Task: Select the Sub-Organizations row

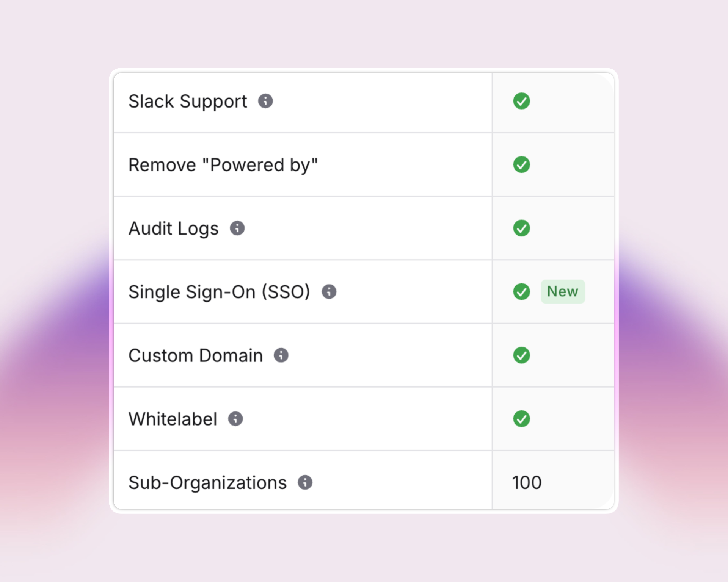Action: pyautogui.click(x=207, y=482)
